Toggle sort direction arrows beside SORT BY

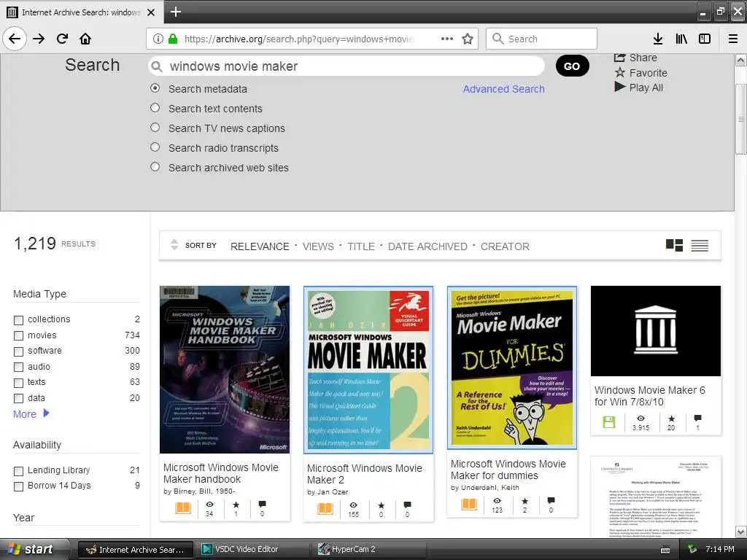point(174,245)
